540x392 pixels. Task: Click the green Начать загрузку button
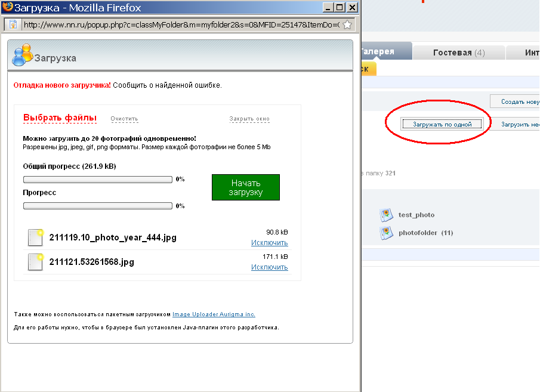[246, 187]
